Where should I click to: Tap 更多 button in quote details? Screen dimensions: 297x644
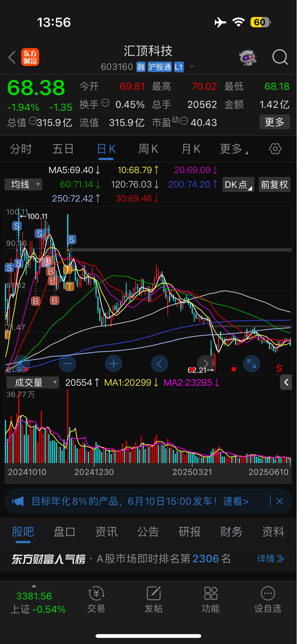[275, 122]
